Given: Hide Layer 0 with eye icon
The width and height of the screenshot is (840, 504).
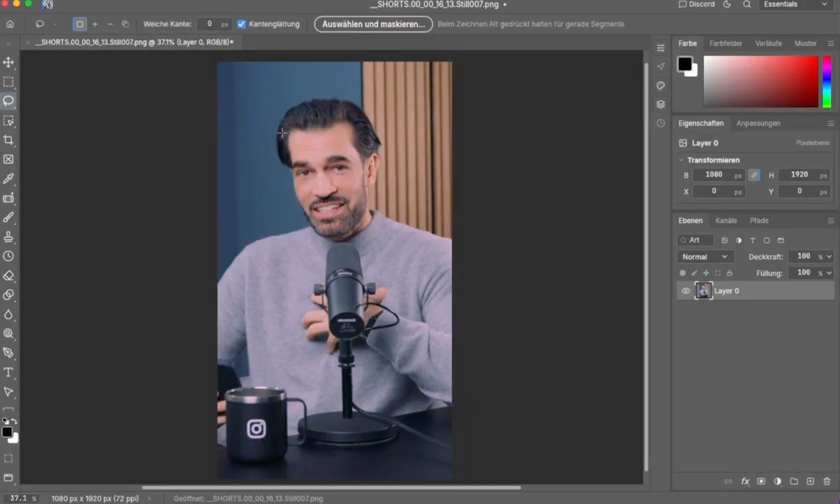Looking at the screenshot, I should click(685, 291).
